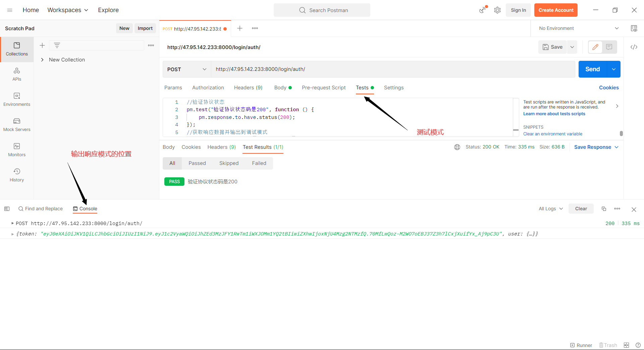
Task: Select the Tests tab
Action: [365, 88]
